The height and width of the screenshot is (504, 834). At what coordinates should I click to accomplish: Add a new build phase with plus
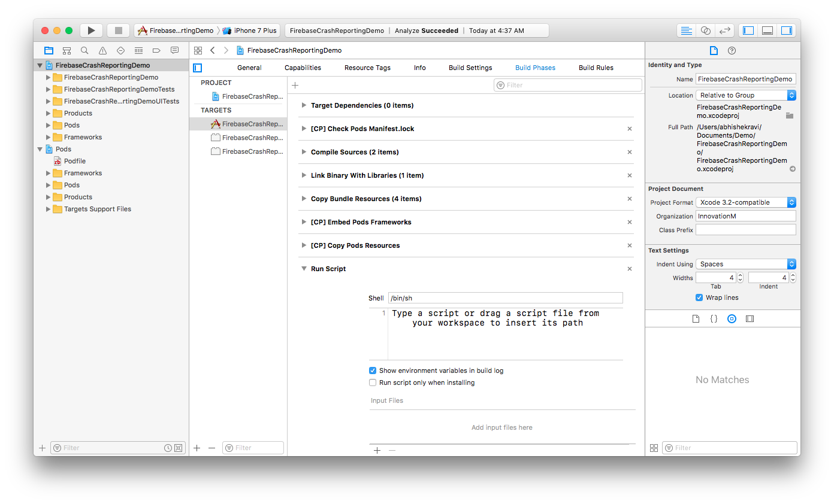click(295, 86)
